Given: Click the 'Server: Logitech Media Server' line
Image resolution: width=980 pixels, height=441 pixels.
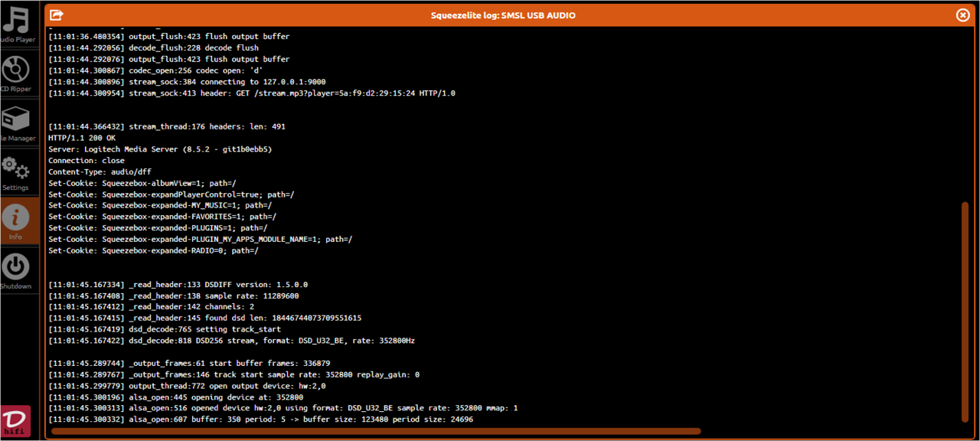Looking at the screenshot, I should (x=160, y=149).
